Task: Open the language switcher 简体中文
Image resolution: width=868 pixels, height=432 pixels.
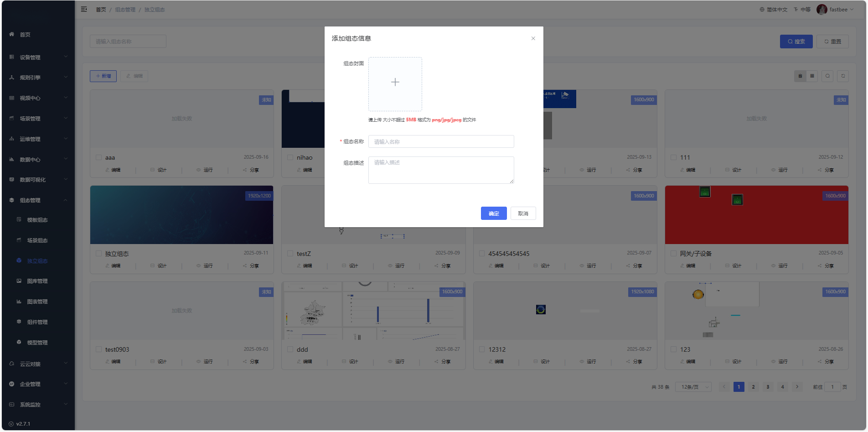Action: pos(774,10)
